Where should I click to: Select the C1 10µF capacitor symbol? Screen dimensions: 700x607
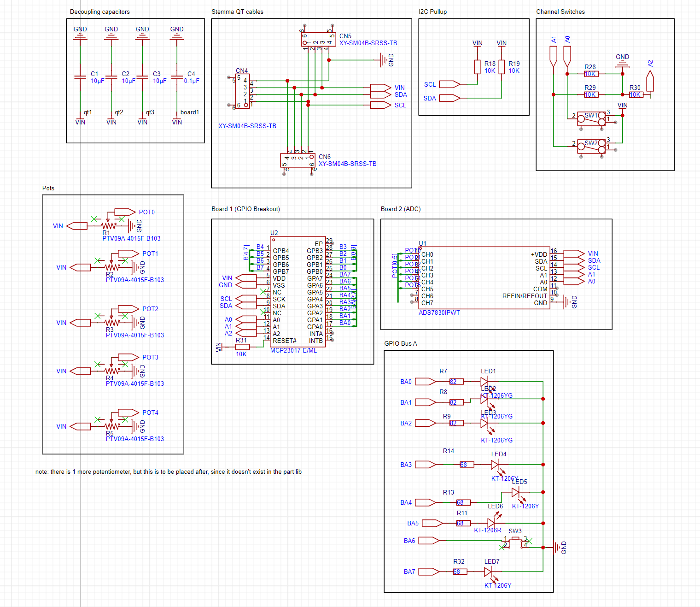[x=80, y=77]
